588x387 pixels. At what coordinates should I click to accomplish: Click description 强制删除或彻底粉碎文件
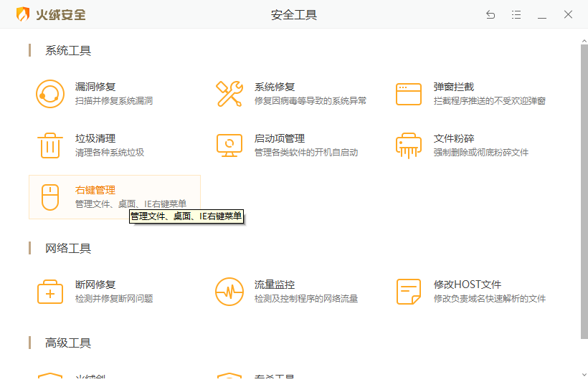coord(481,153)
